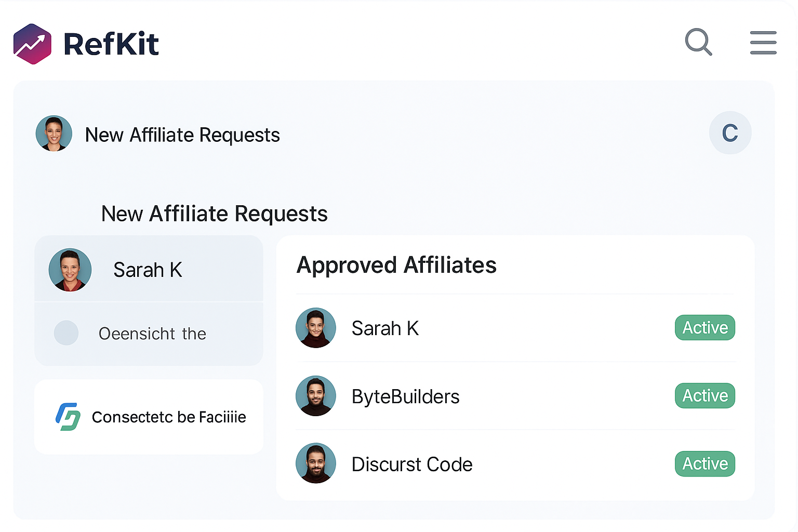The width and height of the screenshot is (798, 532).
Task: Select the radio circle beside Oeensicht the
Action: [66, 333]
